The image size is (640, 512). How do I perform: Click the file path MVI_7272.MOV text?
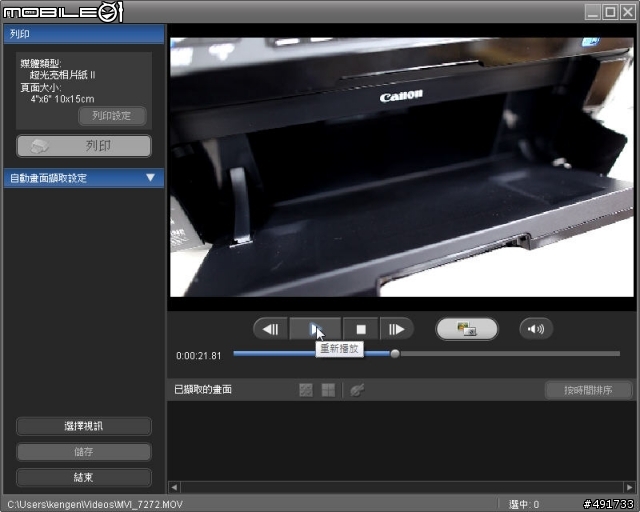[x=95, y=504]
